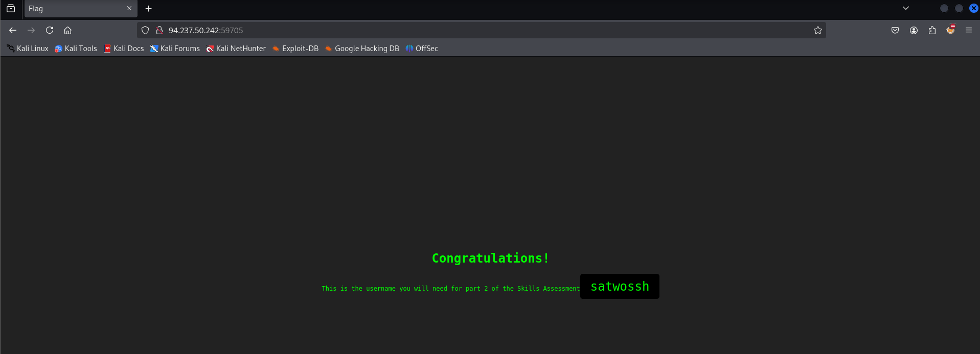The height and width of the screenshot is (354, 980).
Task: Click the address bar URL field
Action: click(x=460, y=30)
